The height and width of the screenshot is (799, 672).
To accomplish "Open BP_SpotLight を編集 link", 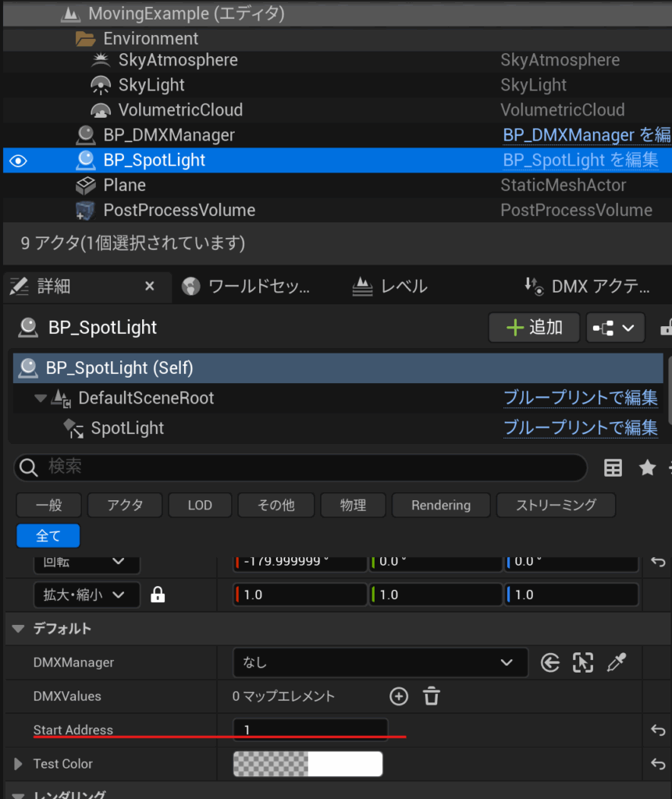I will (x=580, y=160).
